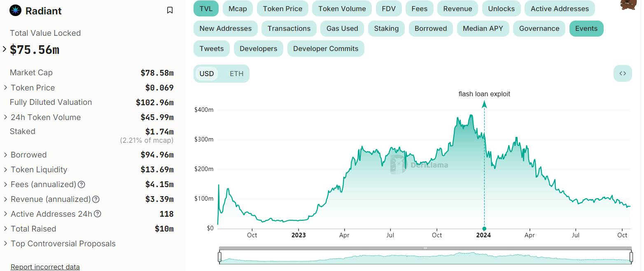This screenshot has height=271, width=644.
Task: Click the Radiant logo icon
Action: 15,10
